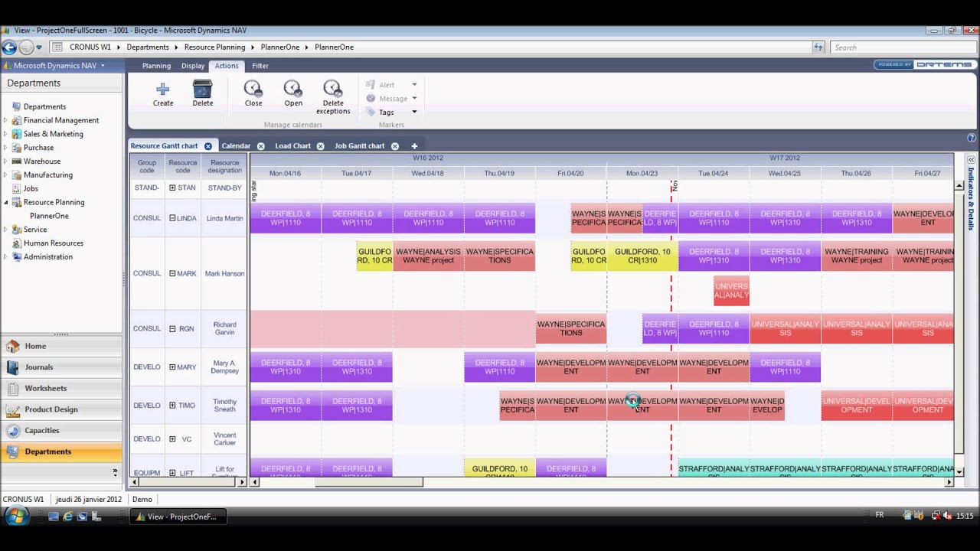Click Resource Planning in the breadcrumb

tap(214, 47)
